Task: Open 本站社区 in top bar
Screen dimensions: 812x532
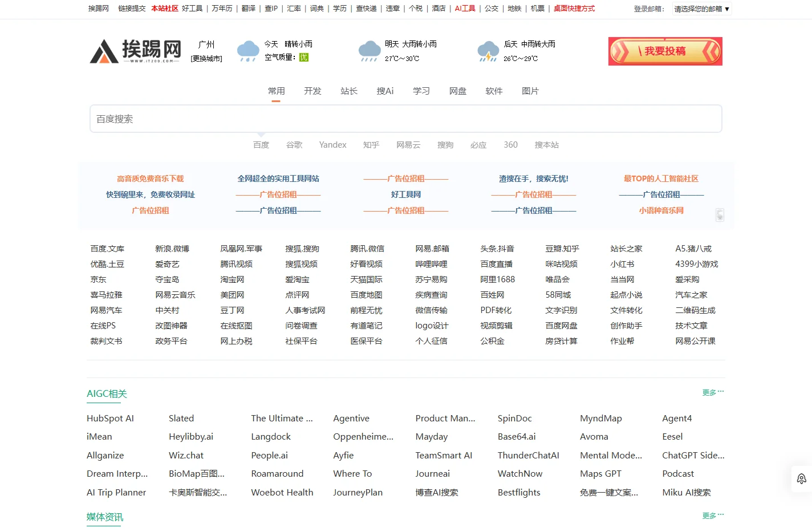Action: pos(165,9)
